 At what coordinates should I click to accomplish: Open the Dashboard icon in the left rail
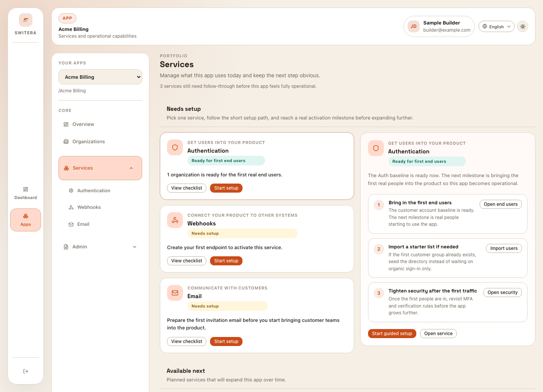pyautogui.click(x=26, y=189)
